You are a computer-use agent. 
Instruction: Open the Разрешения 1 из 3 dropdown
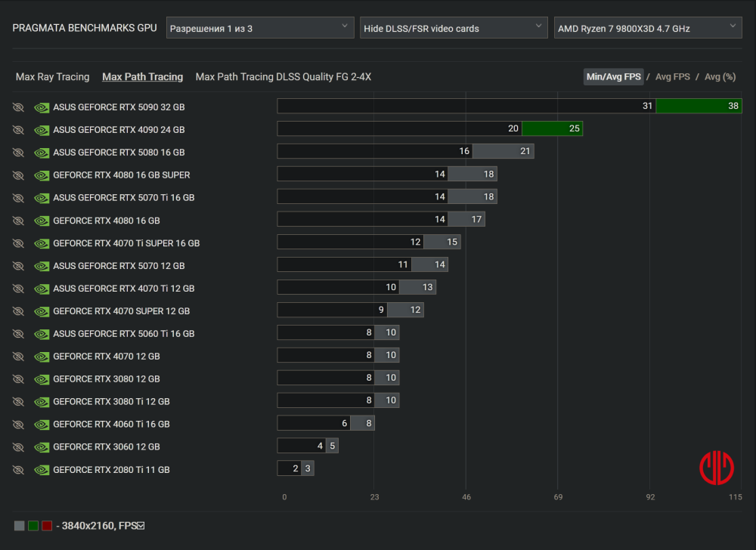tap(260, 28)
